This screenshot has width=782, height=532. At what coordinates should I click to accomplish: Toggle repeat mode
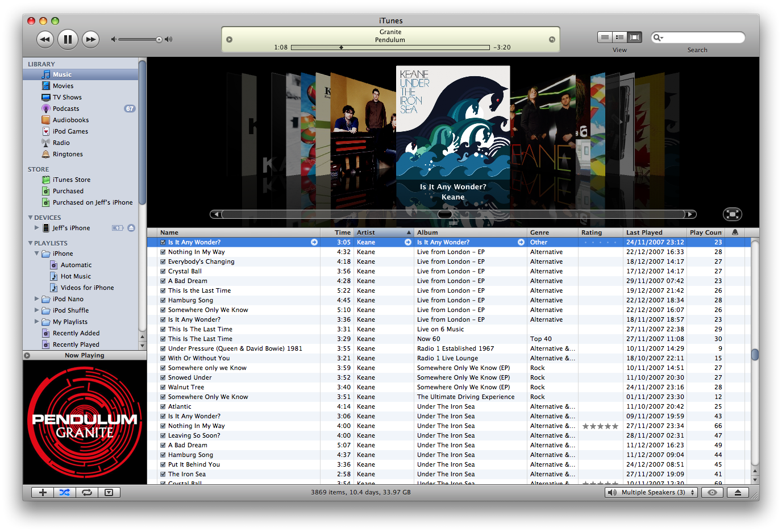tap(87, 493)
